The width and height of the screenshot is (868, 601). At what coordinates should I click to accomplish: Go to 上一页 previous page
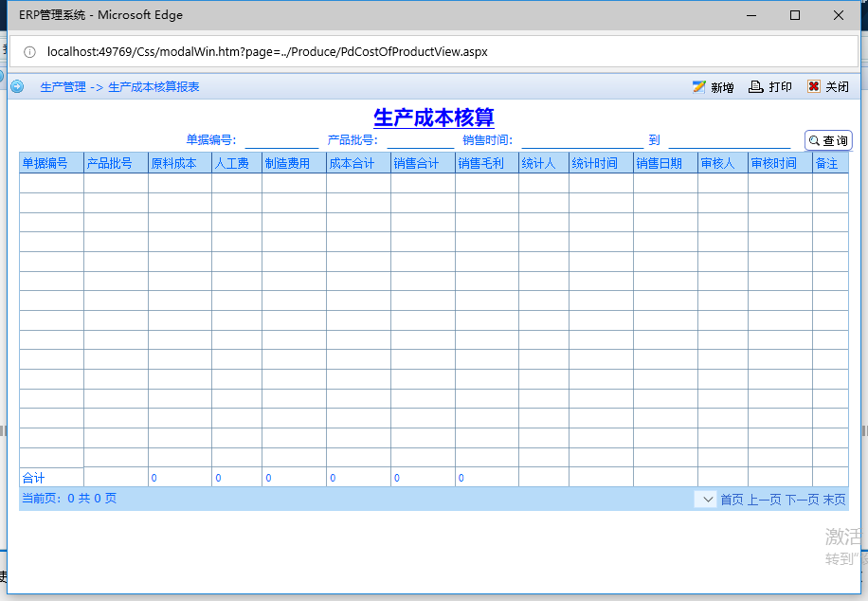click(765, 500)
